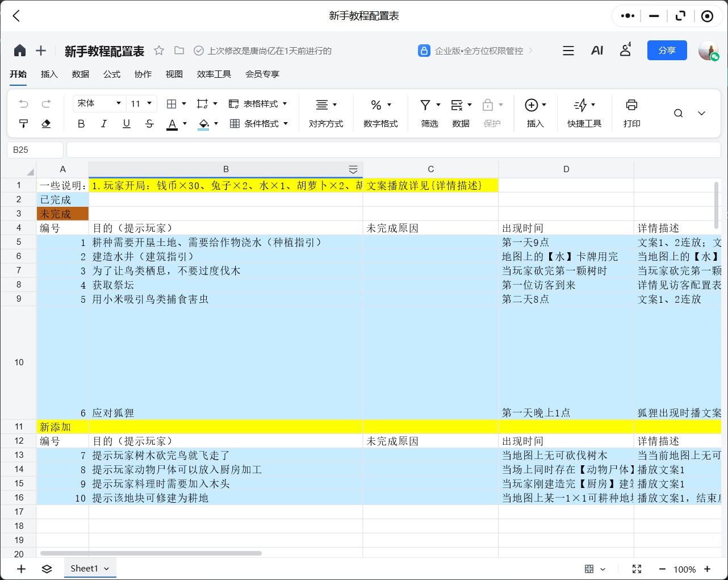The height and width of the screenshot is (580, 728).
Task: Open the move-to-folder icon
Action: pyautogui.click(x=179, y=51)
